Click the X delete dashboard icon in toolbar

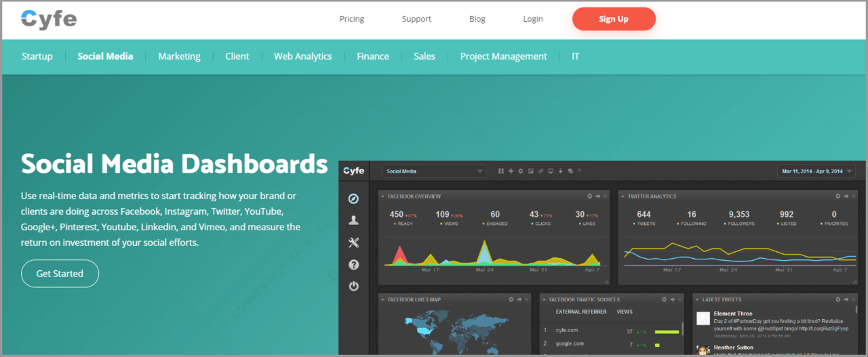(580, 171)
